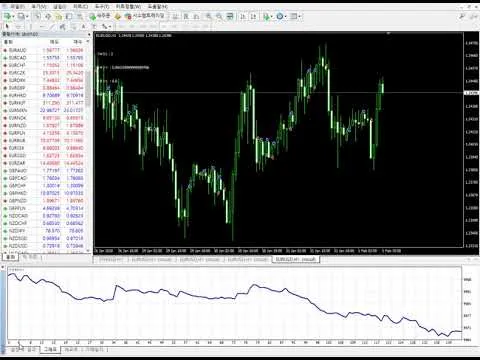Open the Help (H) menu
The image size is (480, 360).
158,7
